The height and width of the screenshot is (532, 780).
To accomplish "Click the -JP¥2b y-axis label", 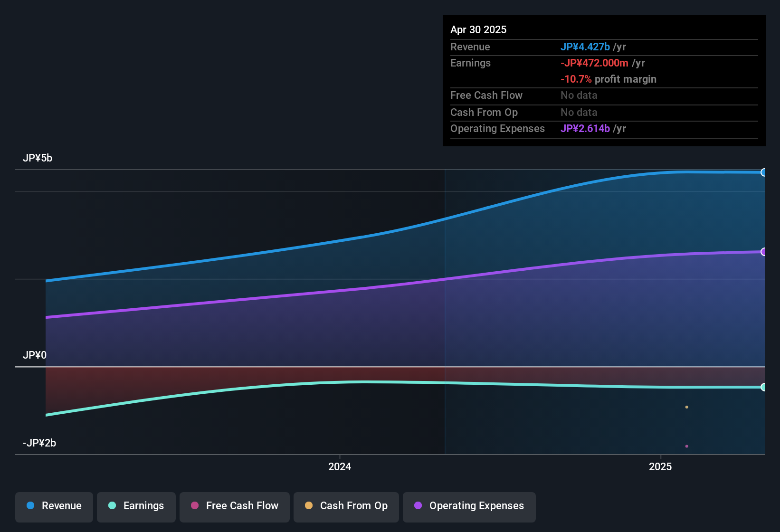I will [x=39, y=443].
